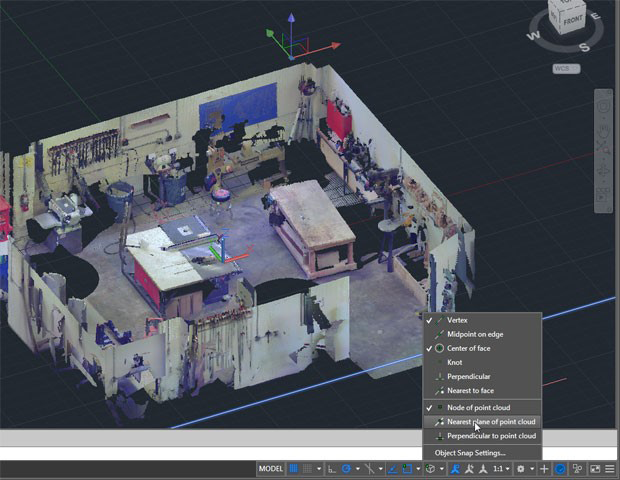Enable Nearest plane of point cloud
The height and width of the screenshot is (480, 620).
pos(482,422)
